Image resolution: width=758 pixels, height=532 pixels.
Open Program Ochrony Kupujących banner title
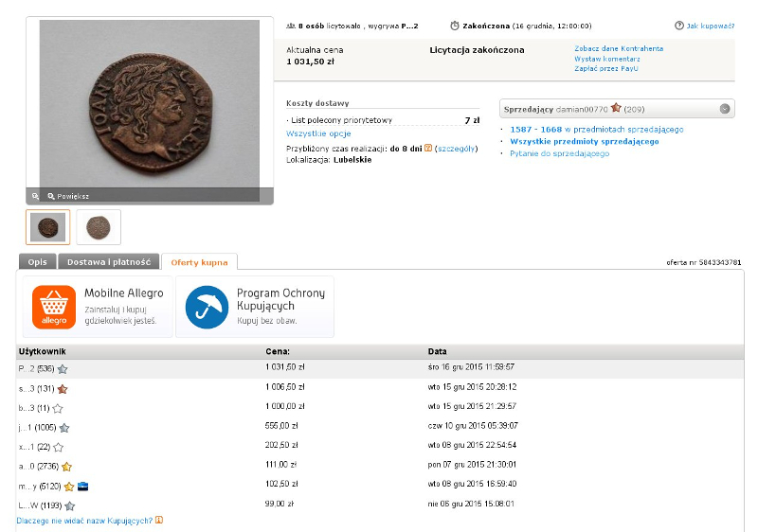tap(280, 299)
